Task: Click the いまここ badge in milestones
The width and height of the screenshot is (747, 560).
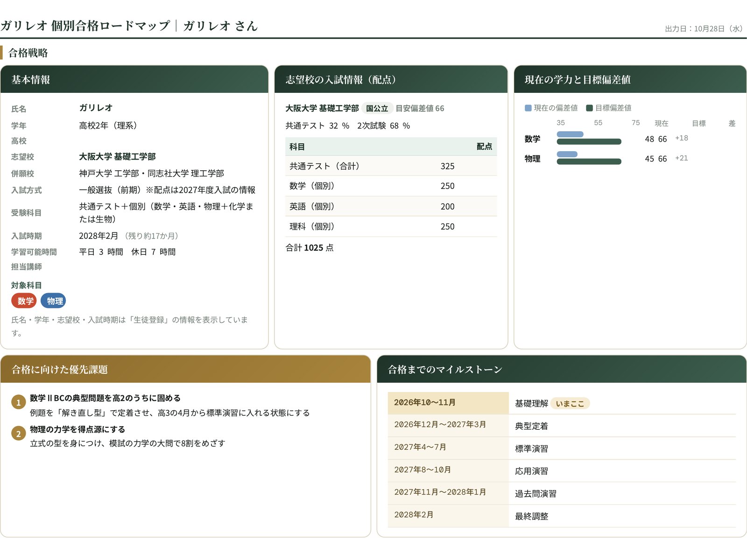Action: click(x=570, y=404)
